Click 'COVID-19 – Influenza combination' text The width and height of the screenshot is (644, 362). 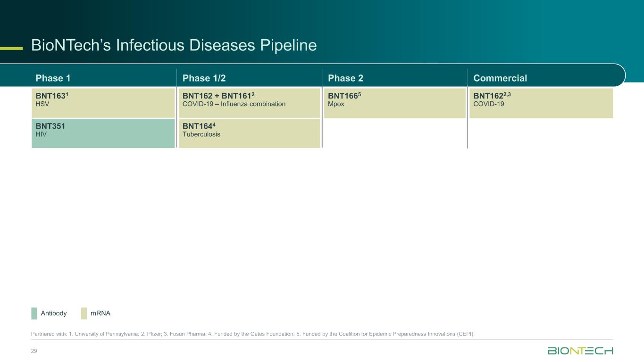click(x=234, y=104)
